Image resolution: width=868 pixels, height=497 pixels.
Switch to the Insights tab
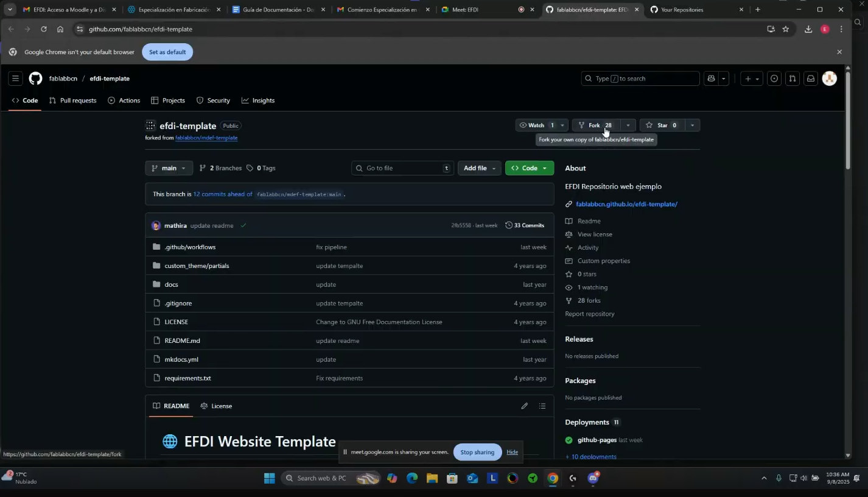click(258, 100)
